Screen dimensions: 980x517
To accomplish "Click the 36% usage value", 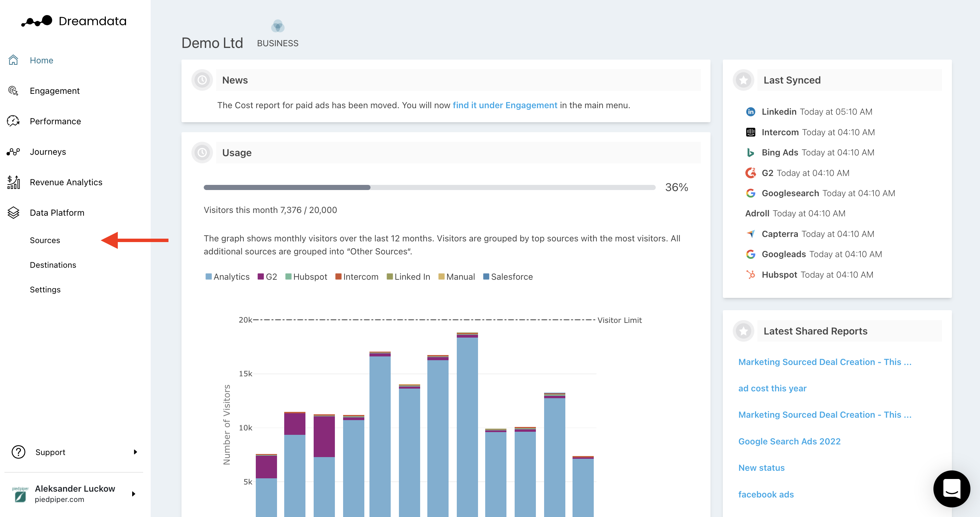I will [x=676, y=187].
